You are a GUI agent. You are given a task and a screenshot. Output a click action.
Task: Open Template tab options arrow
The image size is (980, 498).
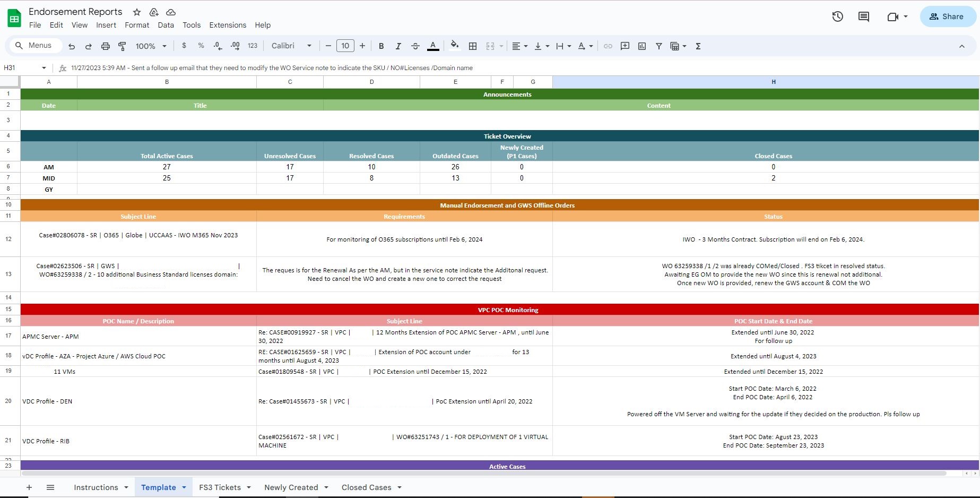pos(184,487)
